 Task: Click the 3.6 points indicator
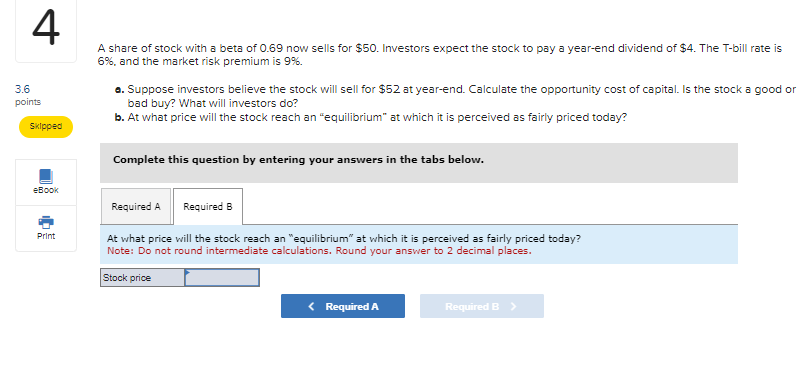[x=28, y=95]
